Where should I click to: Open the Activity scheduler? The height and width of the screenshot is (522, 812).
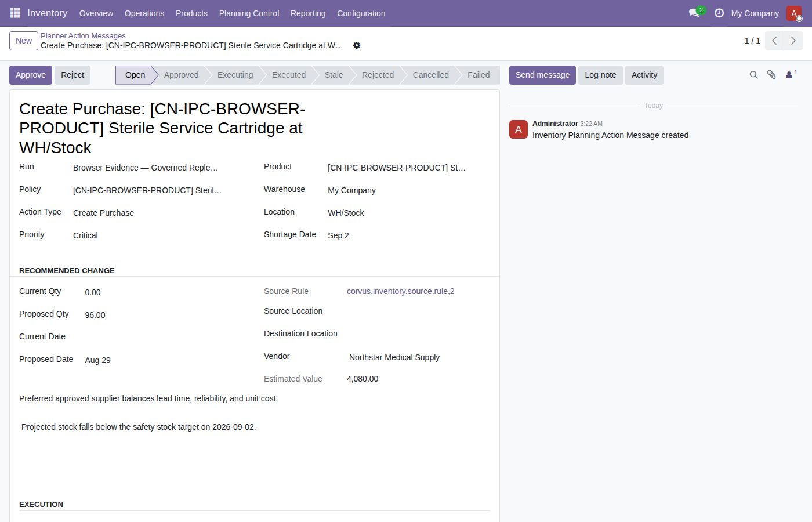point(644,75)
